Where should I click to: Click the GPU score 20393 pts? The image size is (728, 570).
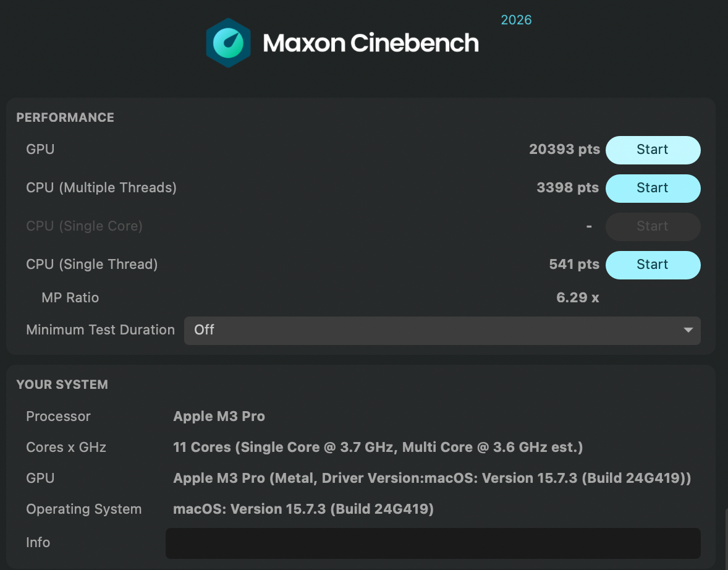[x=564, y=149]
